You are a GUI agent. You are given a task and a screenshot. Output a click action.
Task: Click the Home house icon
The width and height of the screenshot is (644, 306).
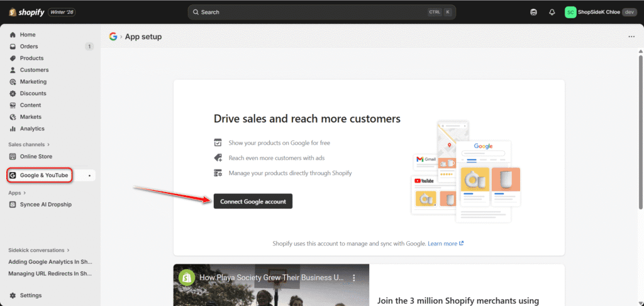tap(13, 35)
